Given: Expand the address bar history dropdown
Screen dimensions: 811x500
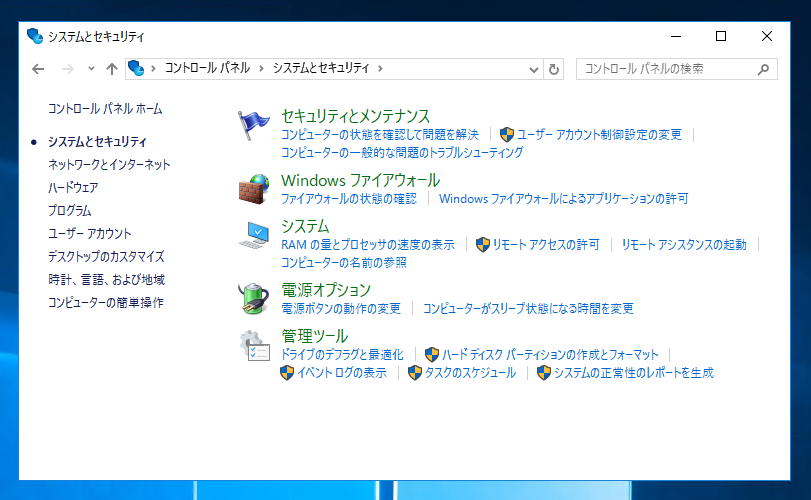Looking at the screenshot, I should click(x=534, y=69).
